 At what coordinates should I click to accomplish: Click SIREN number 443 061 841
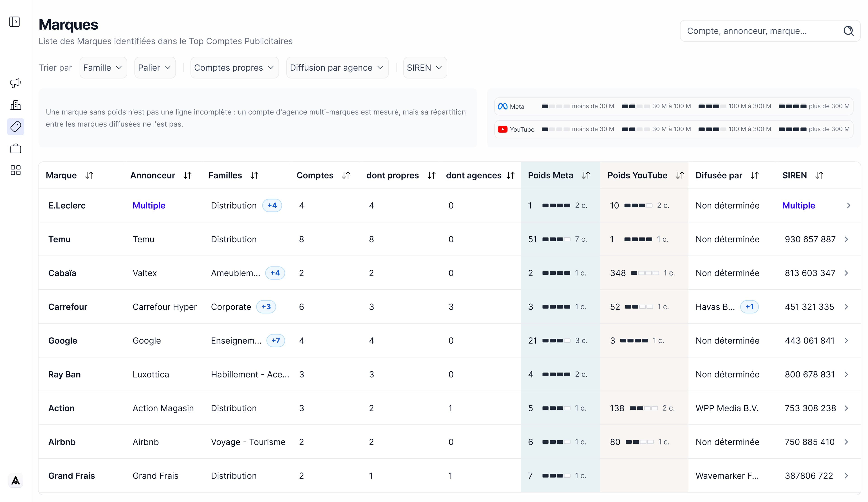point(809,341)
